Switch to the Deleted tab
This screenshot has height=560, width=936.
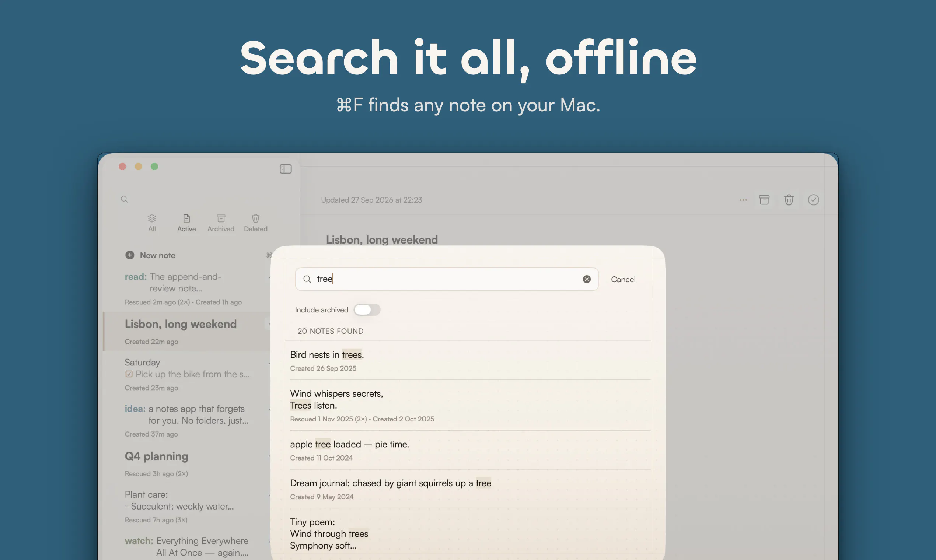255,223
